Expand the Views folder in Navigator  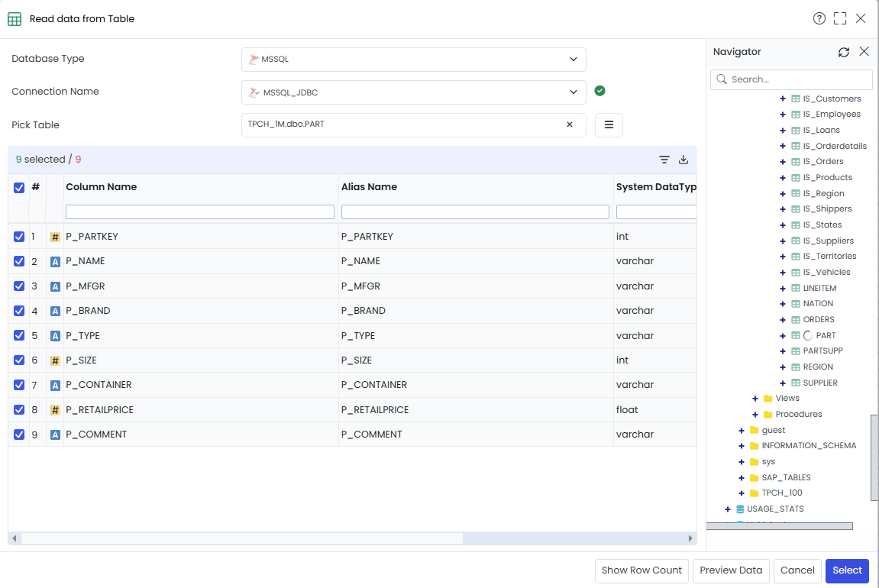click(x=755, y=399)
